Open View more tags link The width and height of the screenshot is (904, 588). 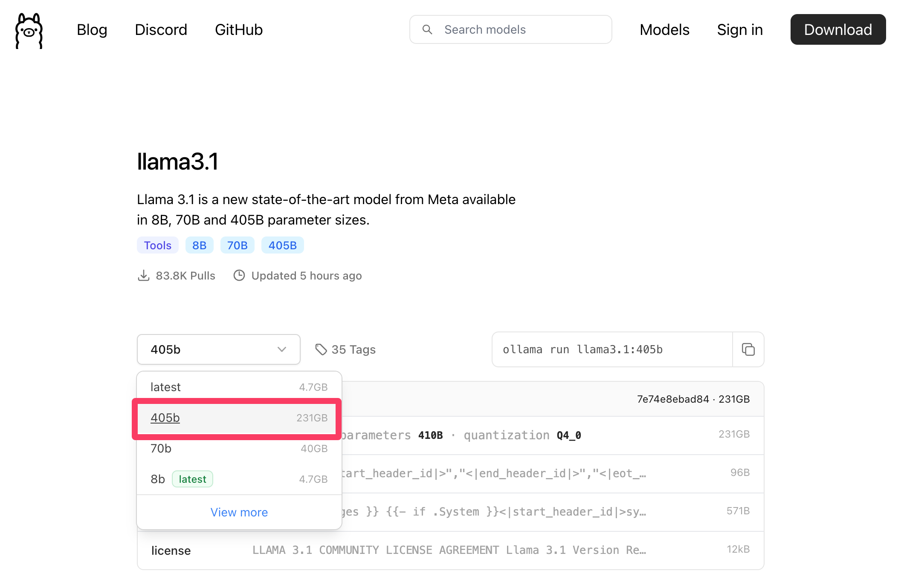tap(239, 512)
